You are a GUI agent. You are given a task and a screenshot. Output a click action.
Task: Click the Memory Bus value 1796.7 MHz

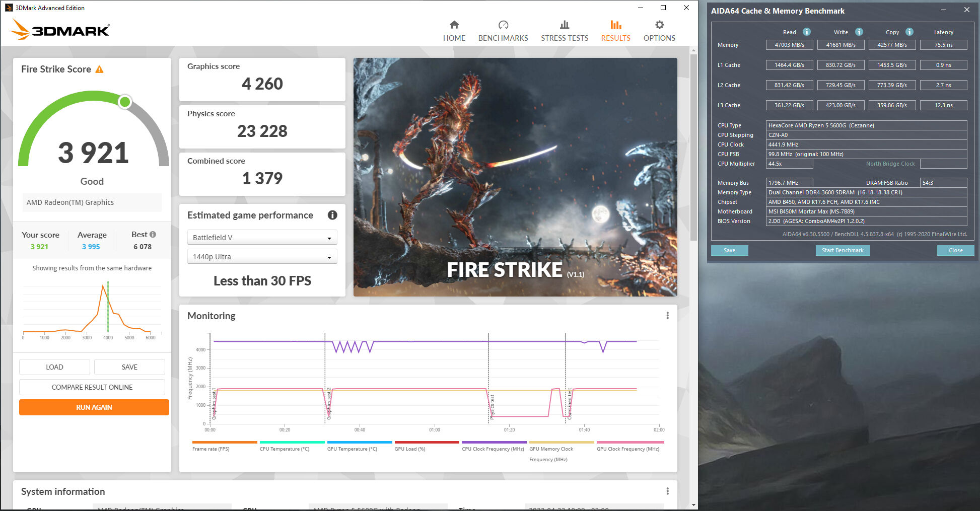pos(789,183)
